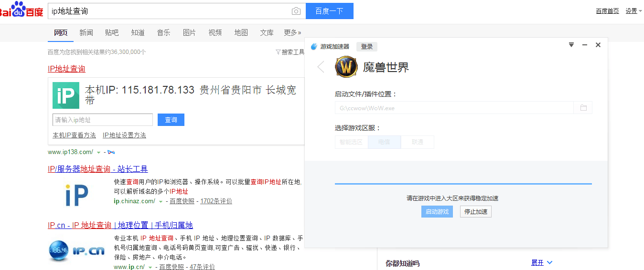Viewport: 644px width, 270px height.
Task: Click the 停止加速 button
Action: 475,211
